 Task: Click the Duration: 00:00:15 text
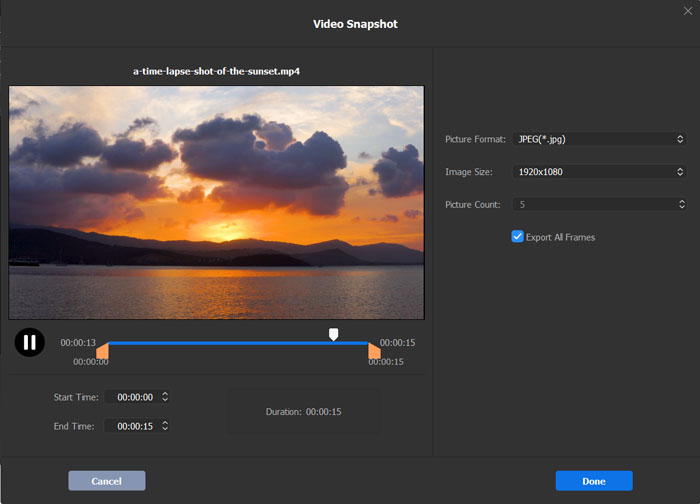[304, 412]
